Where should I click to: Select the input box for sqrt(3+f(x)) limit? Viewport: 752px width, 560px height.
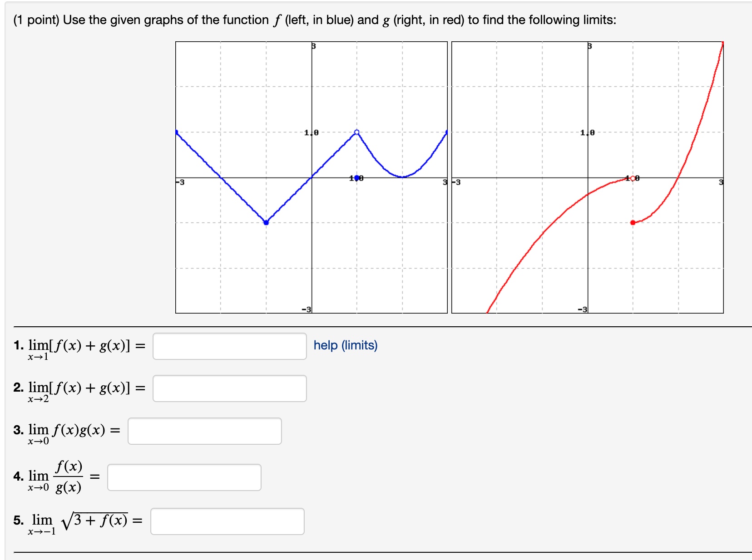point(227,522)
